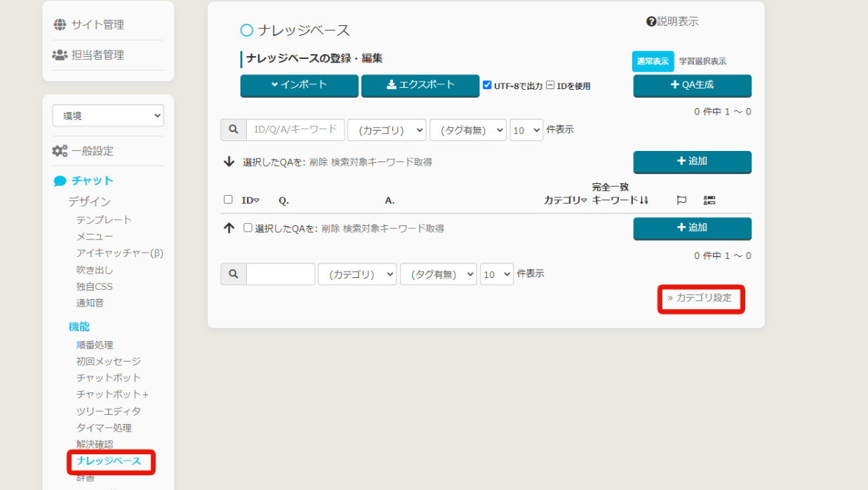
Task: Open the 環境 dropdown in the sidebar
Action: [x=108, y=116]
